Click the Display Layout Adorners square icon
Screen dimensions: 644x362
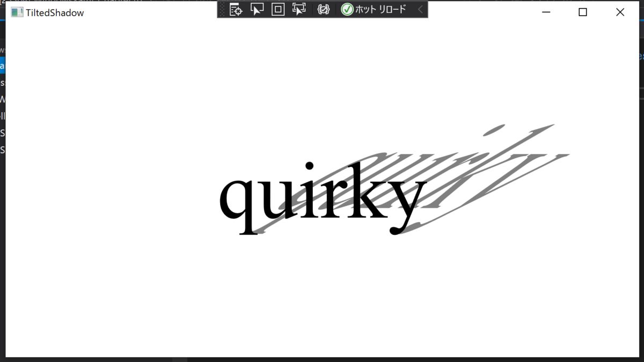tap(277, 9)
